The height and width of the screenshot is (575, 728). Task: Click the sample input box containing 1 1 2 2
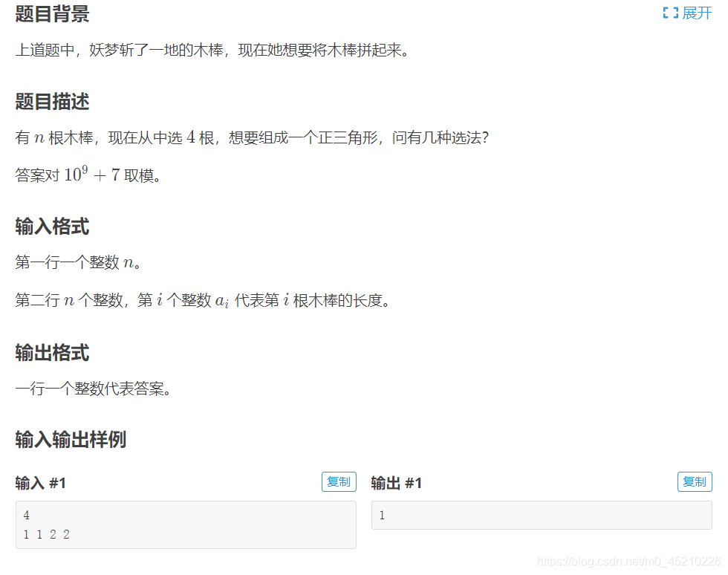click(186, 524)
